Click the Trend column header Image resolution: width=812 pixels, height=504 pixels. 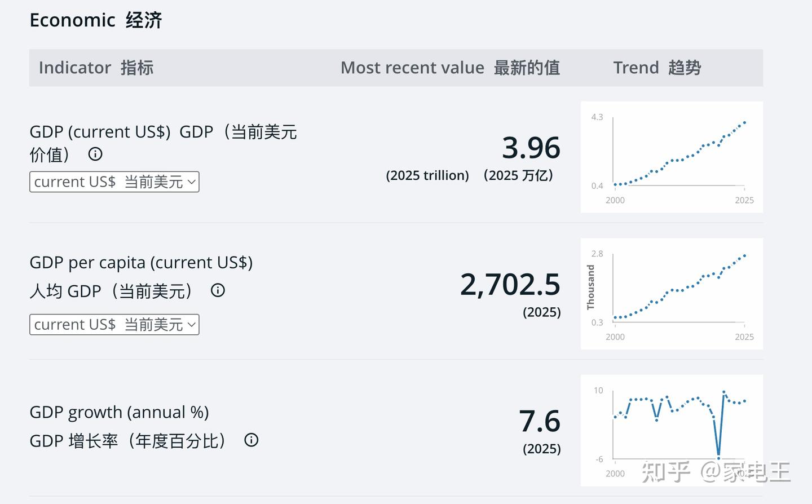pyautogui.click(x=657, y=68)
